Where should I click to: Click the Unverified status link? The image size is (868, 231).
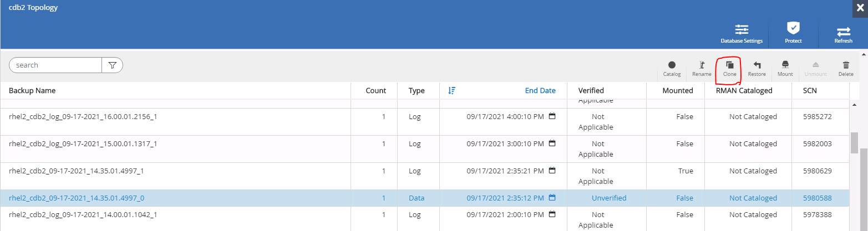pyautogui.click(x=608, y=198)
